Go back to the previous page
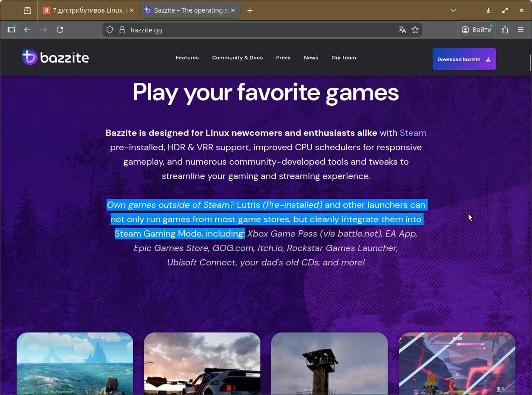The height and width of the screenshot is (395, 532). [27, 30]
